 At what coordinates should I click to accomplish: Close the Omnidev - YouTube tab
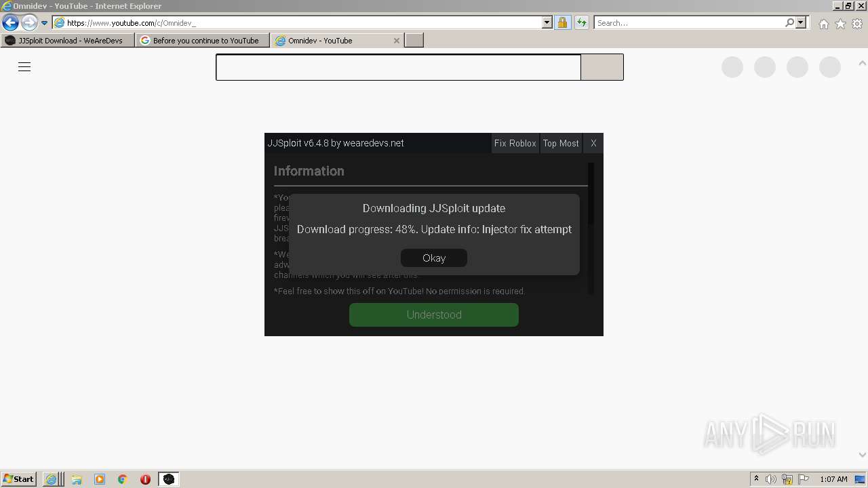(x=397, y=41)
